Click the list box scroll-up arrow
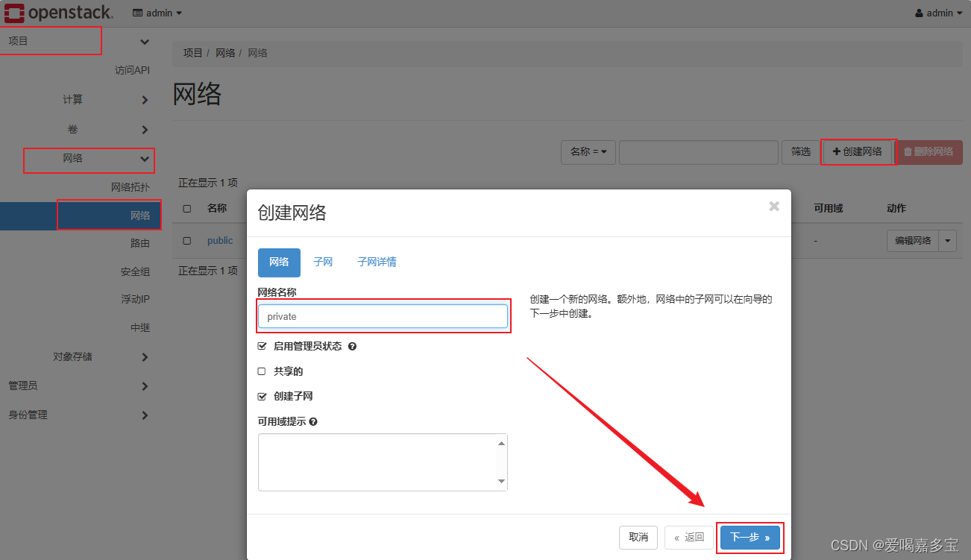 pyautogui.click(x=501, y=443)
